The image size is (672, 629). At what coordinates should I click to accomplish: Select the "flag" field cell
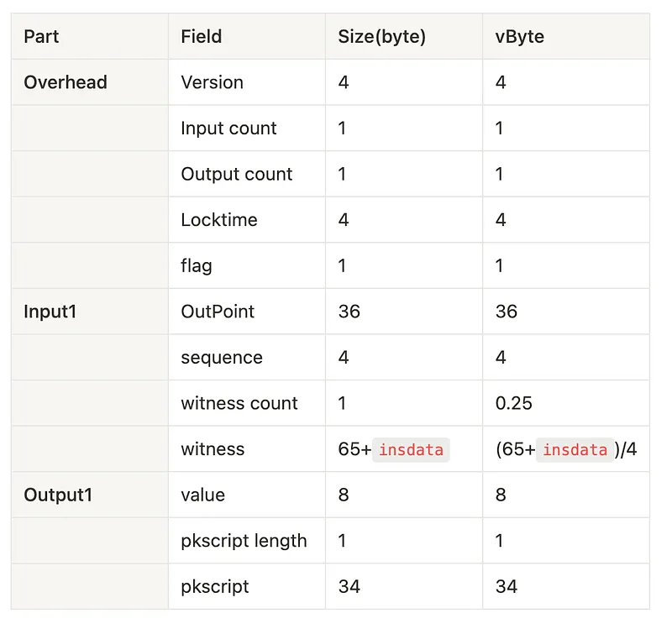pyautogui.click(x=197, y=266)
